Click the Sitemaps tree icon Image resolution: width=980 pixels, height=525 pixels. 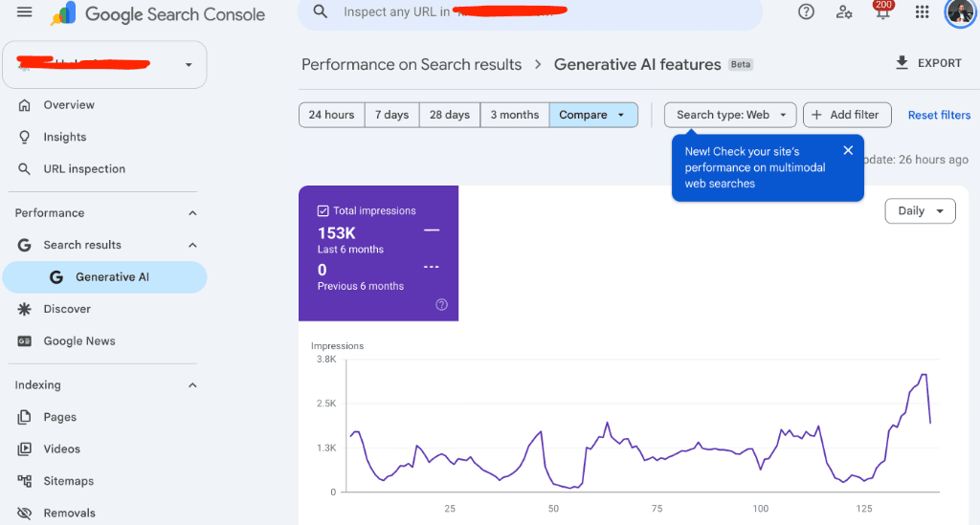pyautogui.click(x=24, y=481)
